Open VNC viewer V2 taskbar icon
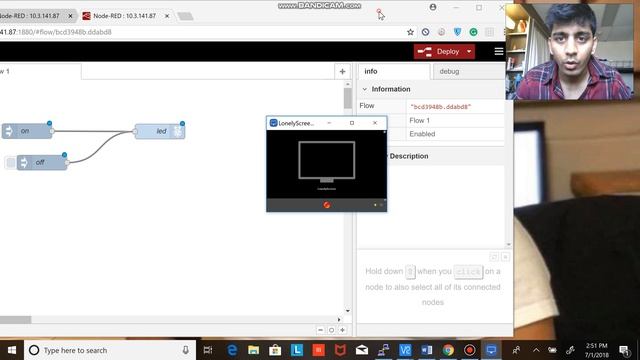This screenshot has height=360, width=640. pyautogui.click(x=405, y=350)
